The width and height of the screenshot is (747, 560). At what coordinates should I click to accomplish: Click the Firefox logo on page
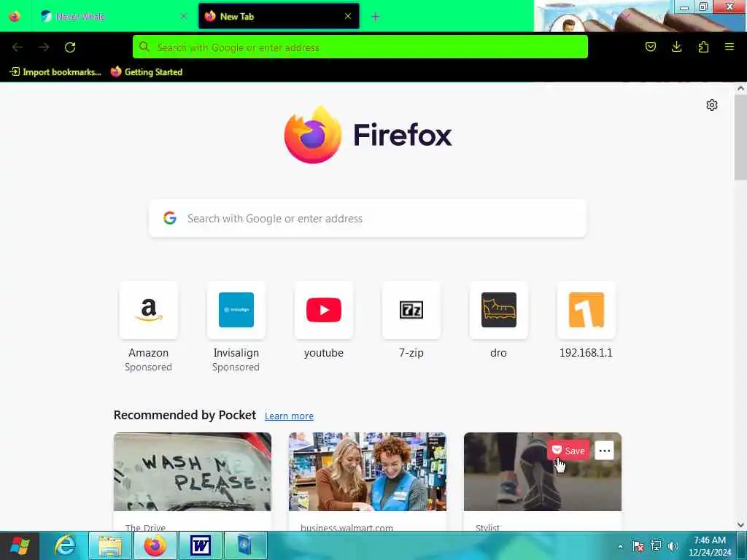(368, 135)
